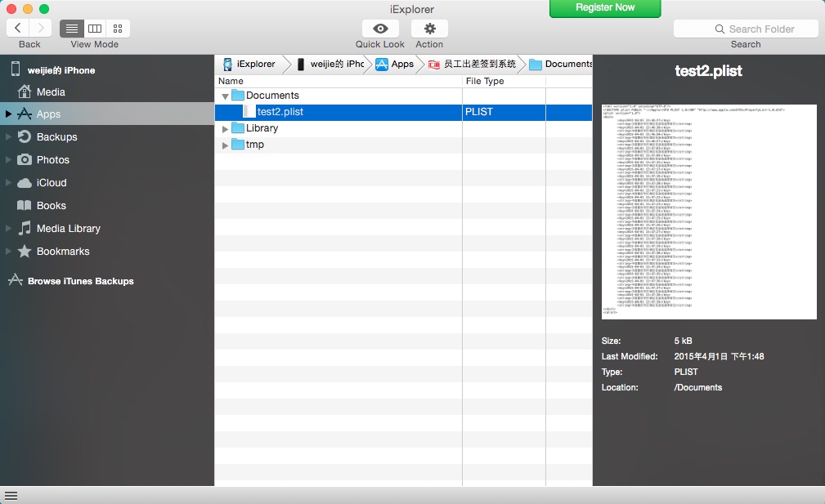Open Bookmarks in the sidebar

click(63, 252)
